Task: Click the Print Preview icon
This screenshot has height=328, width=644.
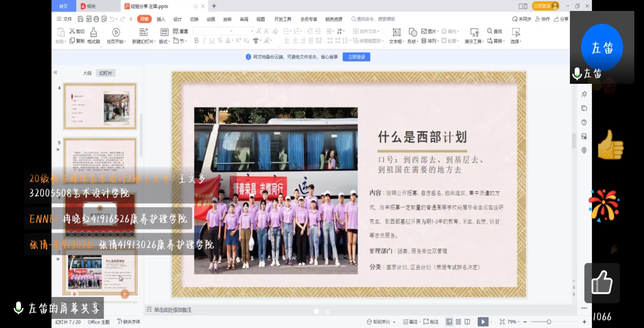Action: [104, 19]
